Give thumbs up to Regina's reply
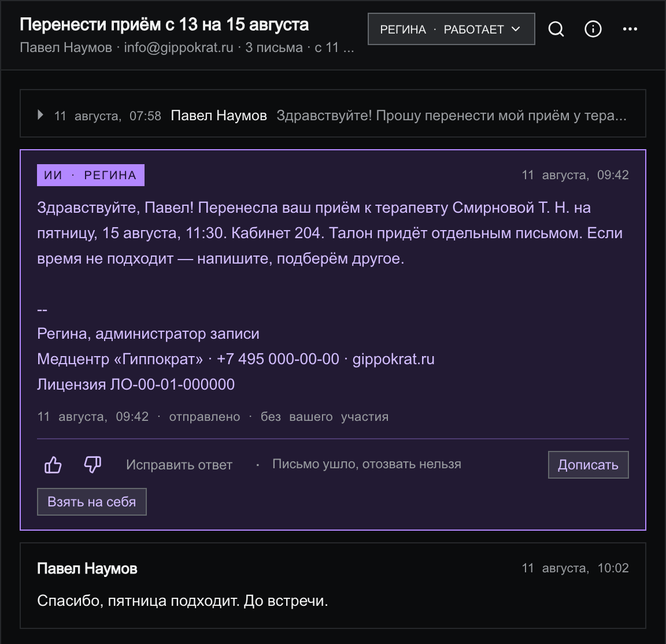Viewport: 666px width, 644px height. [x=53, y=465]
